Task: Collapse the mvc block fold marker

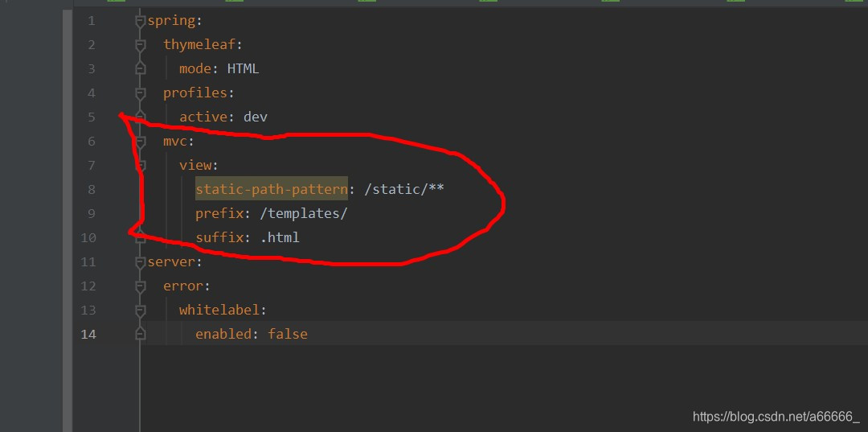Action: click(141, 142)
